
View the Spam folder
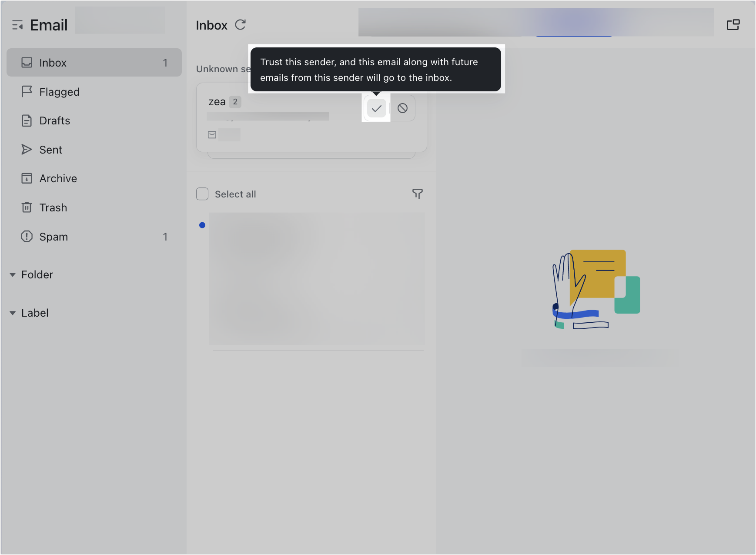pyautogui.click(x=54, y=237)
